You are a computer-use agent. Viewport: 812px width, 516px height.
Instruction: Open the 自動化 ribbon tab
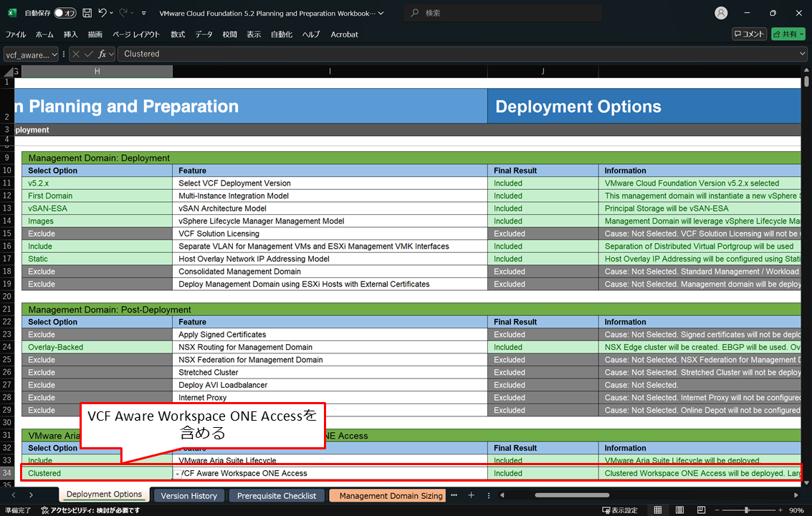point(282,34)
